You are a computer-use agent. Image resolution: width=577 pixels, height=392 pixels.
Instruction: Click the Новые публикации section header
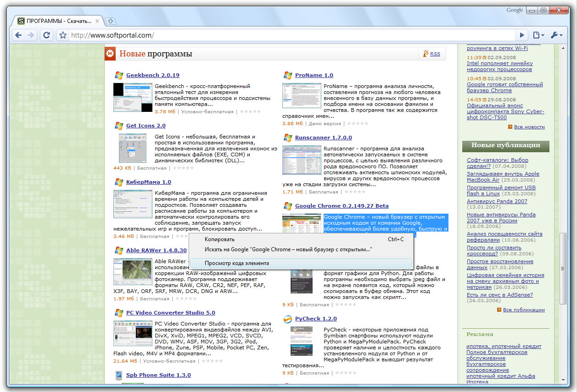(505, 145)
